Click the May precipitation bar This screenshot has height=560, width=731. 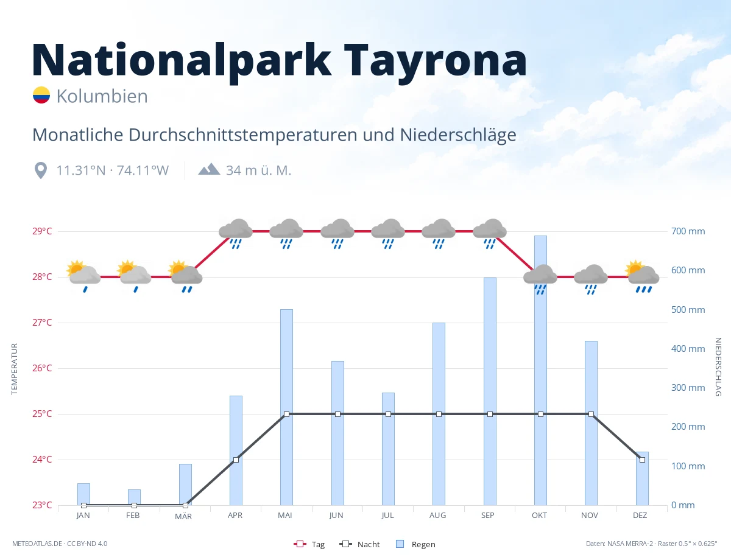(286, 407)
